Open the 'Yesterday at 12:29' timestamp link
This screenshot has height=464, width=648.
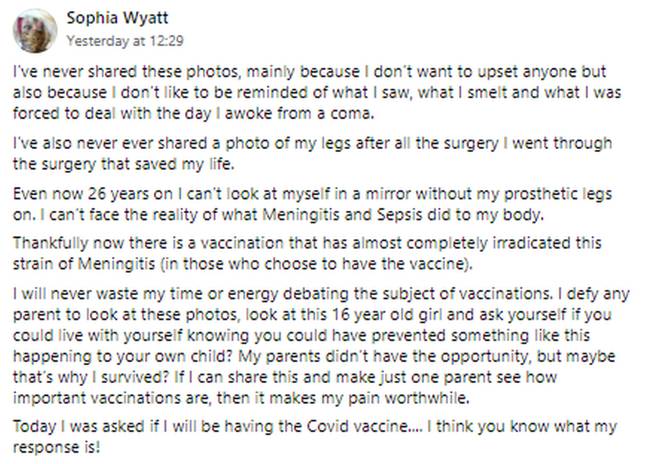[x=125, y=41]
